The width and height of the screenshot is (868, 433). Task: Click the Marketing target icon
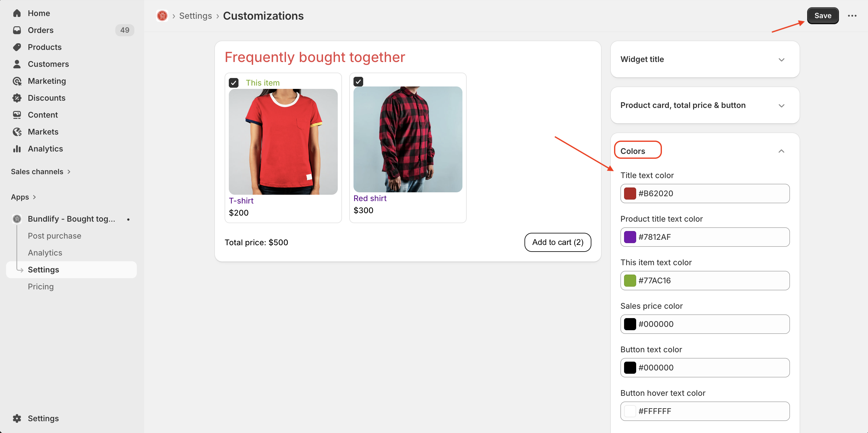(17, 81)
